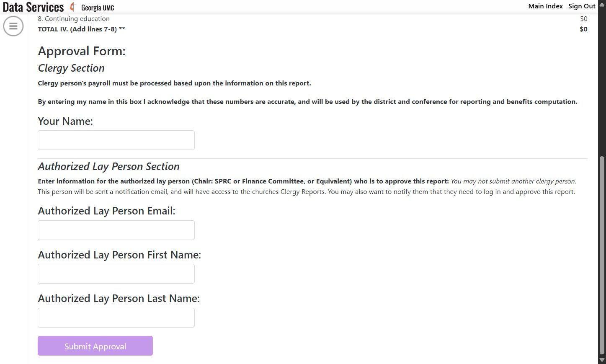This screenshot has height=364, width=606.
Task: Click the "Authorized Lay Person First Name:" label
Action: [x=119, y=255]
